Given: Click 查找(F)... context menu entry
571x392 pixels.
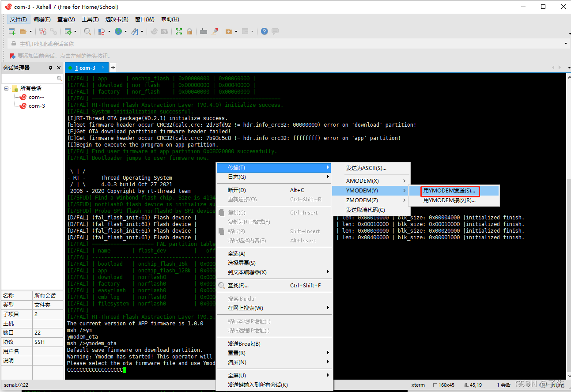Looking at the screenshot, I should [x=274, y=286].
